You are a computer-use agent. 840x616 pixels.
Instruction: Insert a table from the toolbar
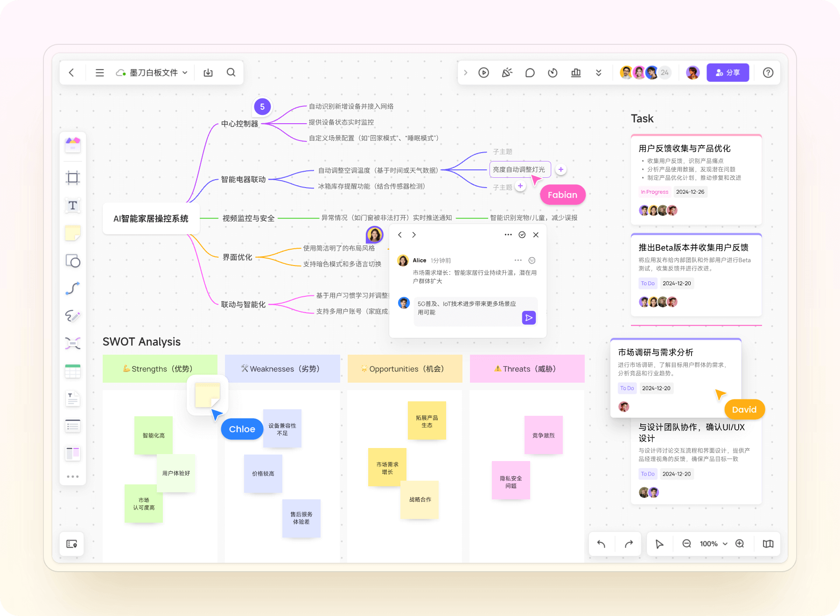[x=73, y=371]
